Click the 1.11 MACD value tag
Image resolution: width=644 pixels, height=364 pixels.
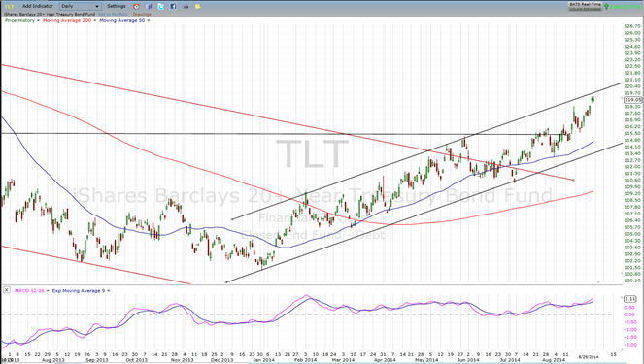point(630,299)
